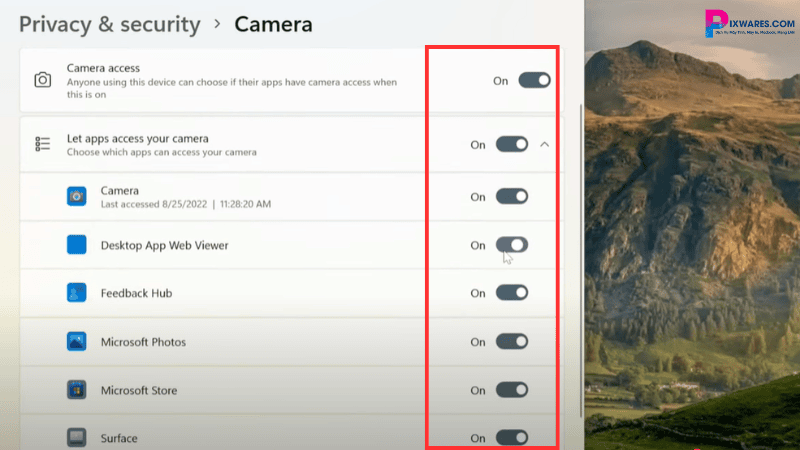Disable camera for Desktop App Web Viewer
This screenshot has width=800, height=450.
click(x=512, y=245)
